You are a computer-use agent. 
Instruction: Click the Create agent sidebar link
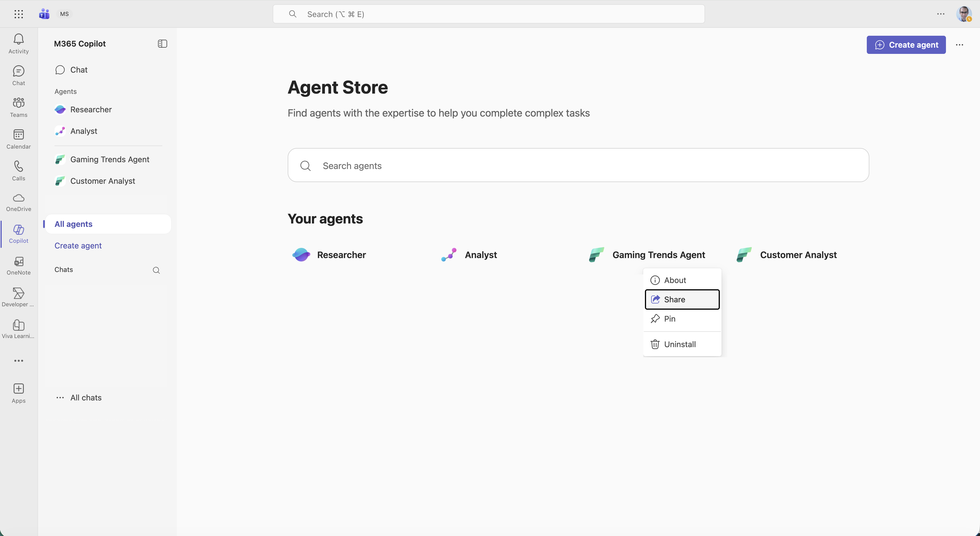(78, 246)
